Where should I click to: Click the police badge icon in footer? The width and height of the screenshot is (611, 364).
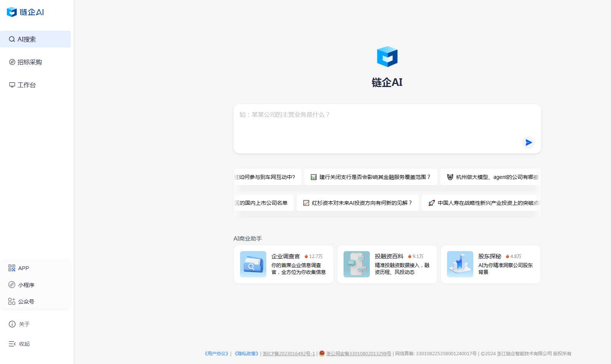(x=322, y=353)
